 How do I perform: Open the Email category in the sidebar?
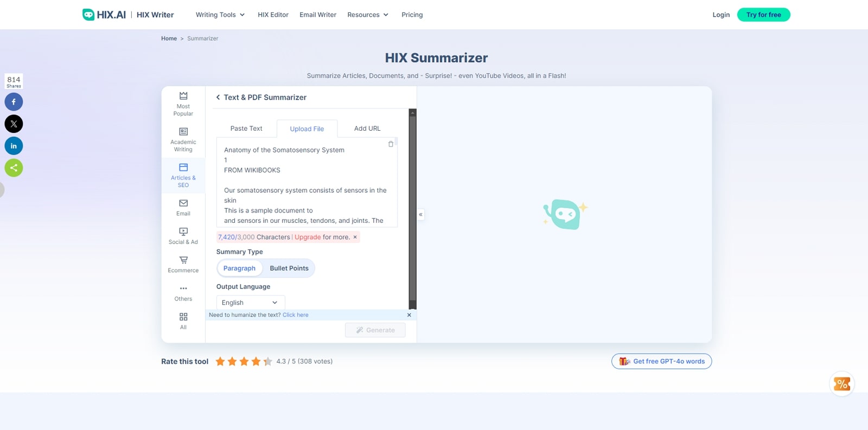click(x=183, y=208)
